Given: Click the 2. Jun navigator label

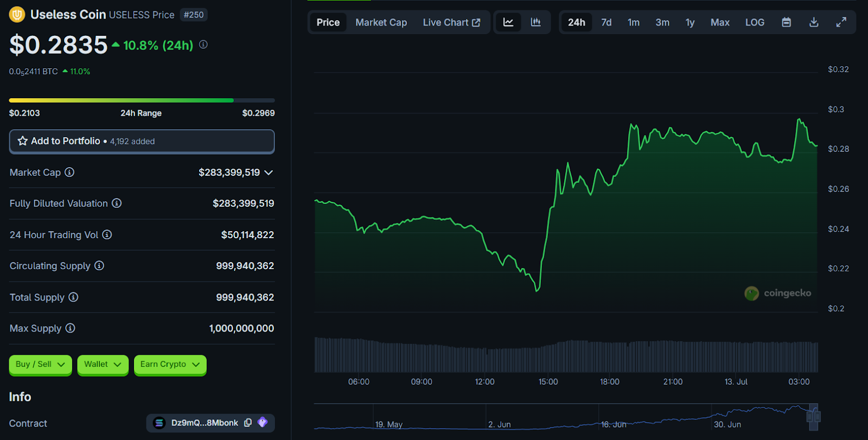Looking at the screenshot, I should coord(500,424).
